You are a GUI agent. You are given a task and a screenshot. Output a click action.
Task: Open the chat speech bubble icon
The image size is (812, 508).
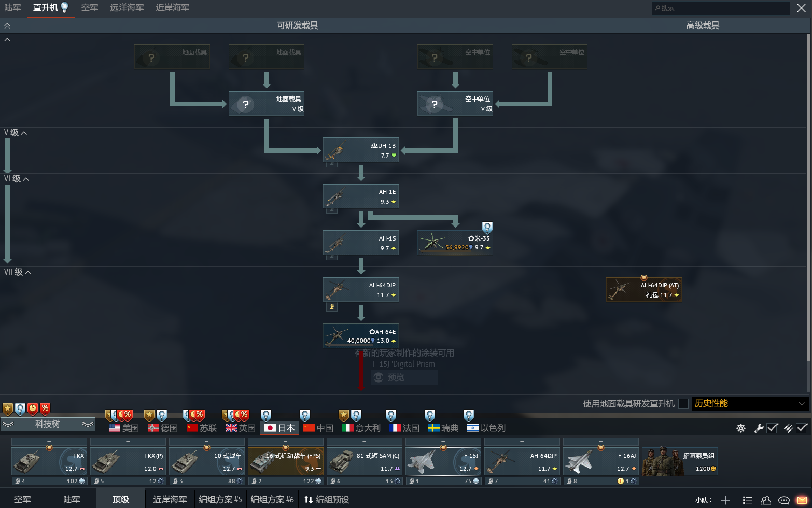point(784,500)
